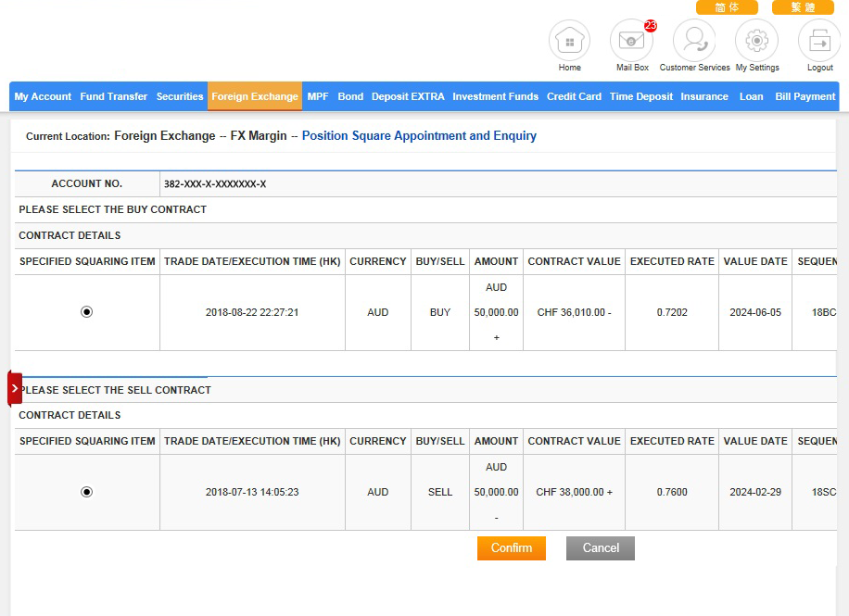Open the Foreign Exchange tab
The image size is (849, 616).
(x=255, y=96)
